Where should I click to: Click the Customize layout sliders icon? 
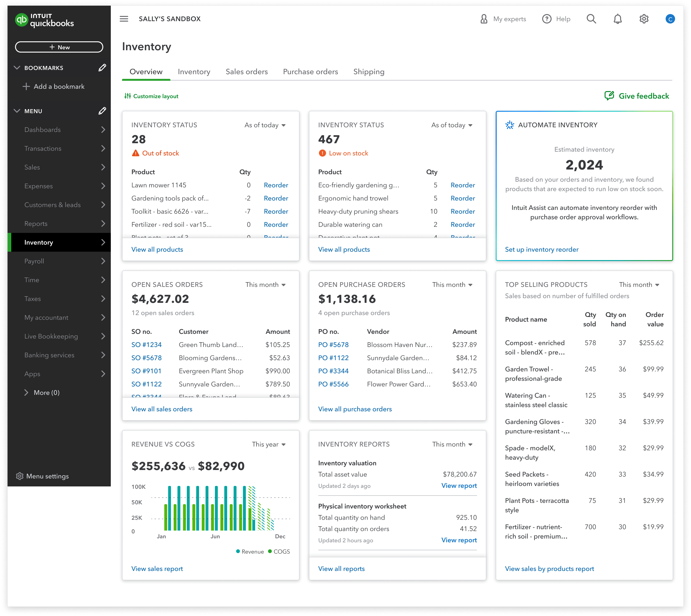coord(128,96)
